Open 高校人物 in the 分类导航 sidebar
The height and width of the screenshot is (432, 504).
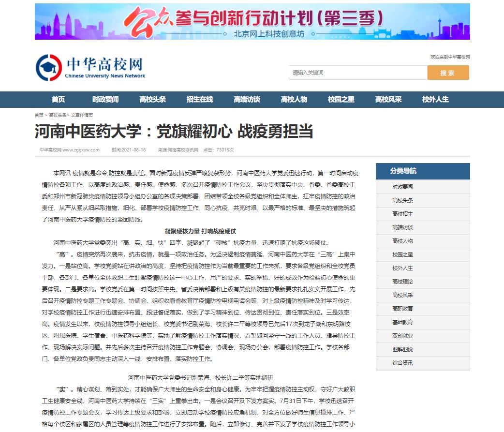(423, 241)
